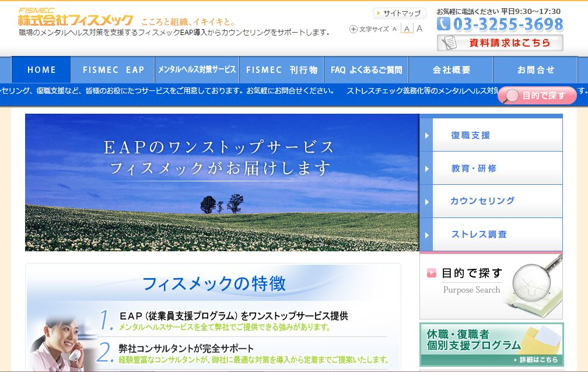Click the magnifying glass on 目的で探す pill
This screenshot has width=588, height=372.
click(512, 96)
